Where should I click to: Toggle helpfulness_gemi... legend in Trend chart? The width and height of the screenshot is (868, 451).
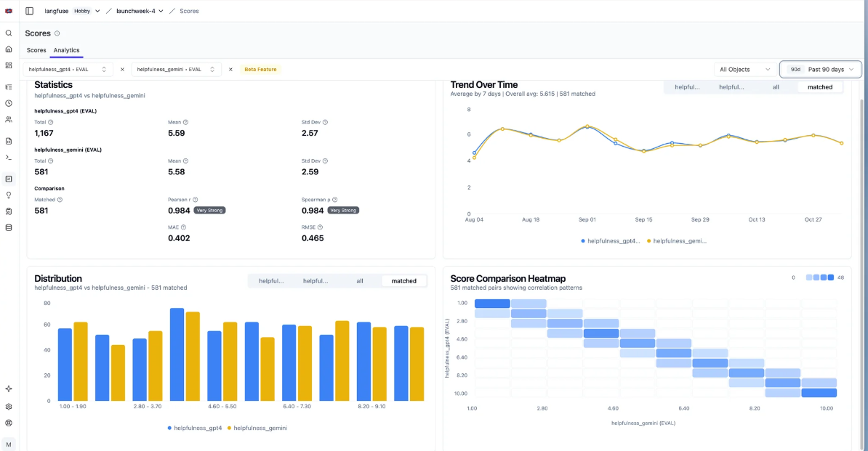677,241
